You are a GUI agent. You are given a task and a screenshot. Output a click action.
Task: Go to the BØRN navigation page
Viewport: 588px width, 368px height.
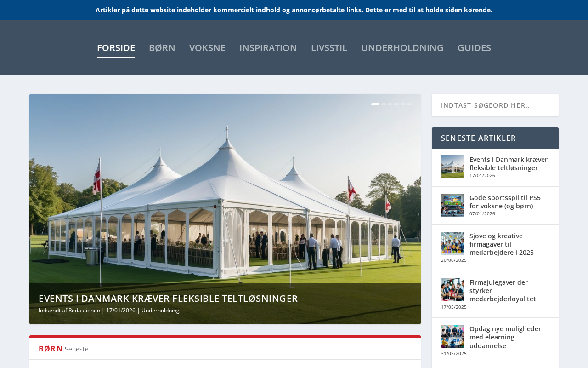tap(162, 48)
